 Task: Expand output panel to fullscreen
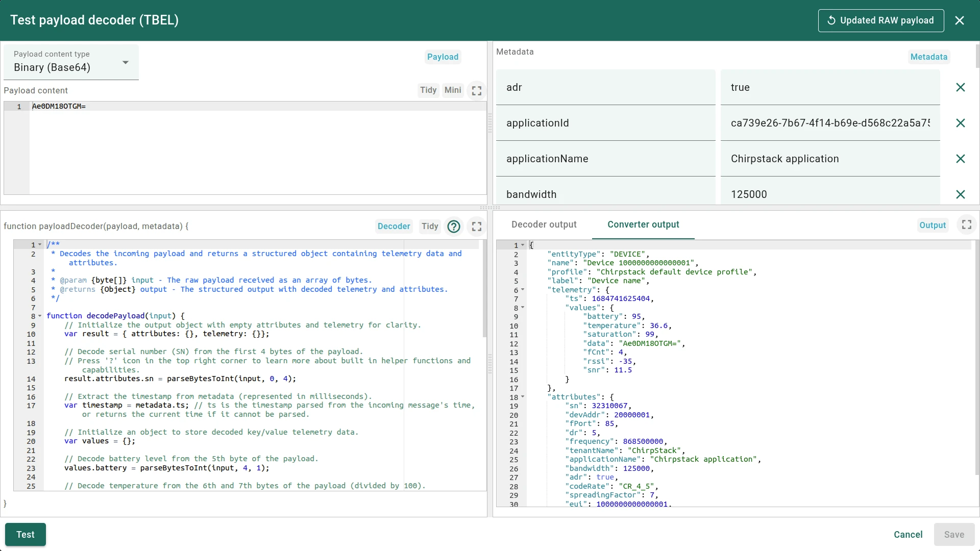click(967, 224)
